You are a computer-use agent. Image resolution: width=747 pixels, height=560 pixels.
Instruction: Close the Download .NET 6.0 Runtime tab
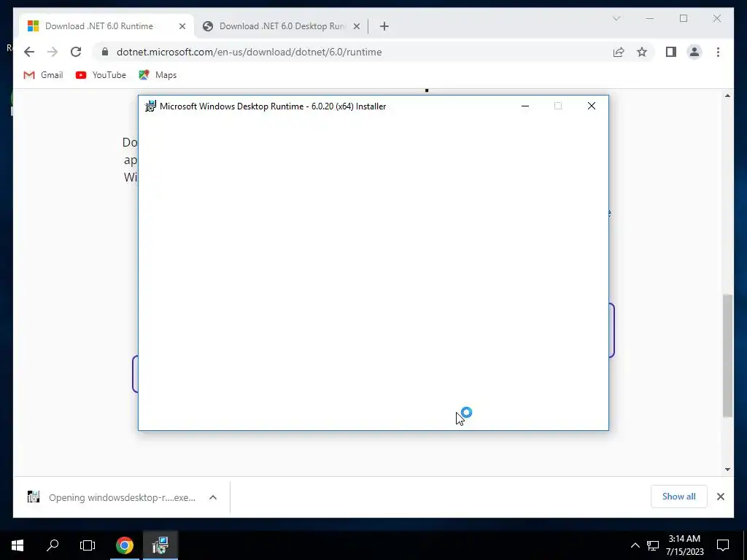tap(182, 26)
